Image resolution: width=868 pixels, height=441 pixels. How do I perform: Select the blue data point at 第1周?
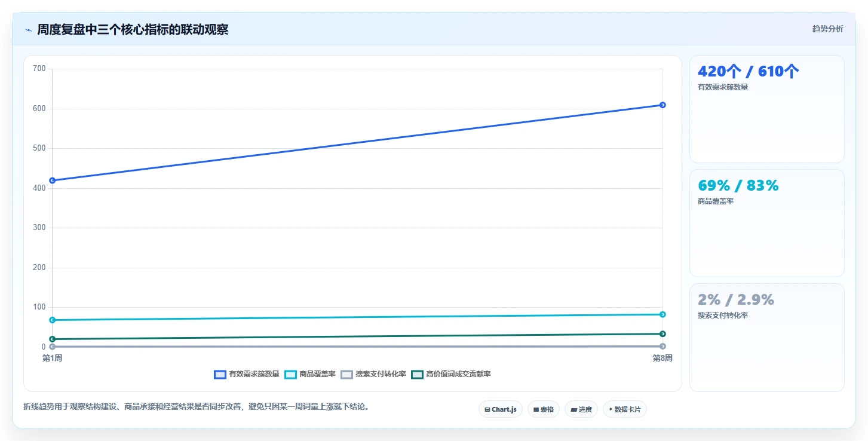[x=53, y=180]
